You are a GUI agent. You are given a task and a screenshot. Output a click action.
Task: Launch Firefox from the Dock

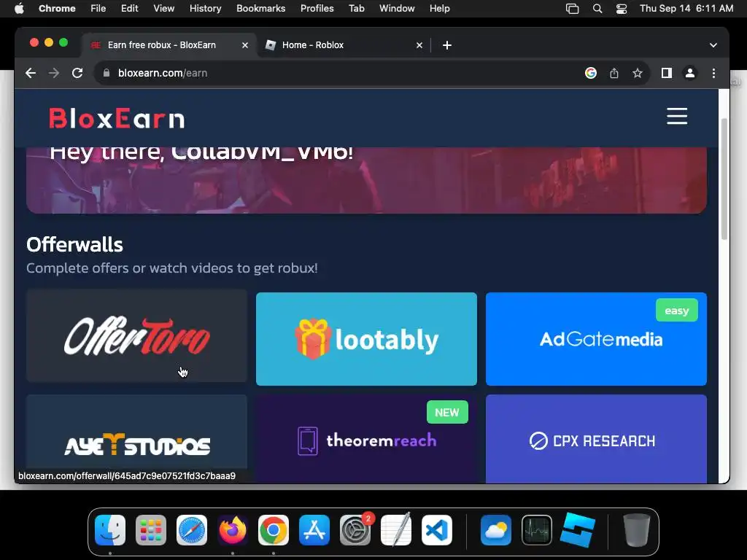click(x=233, y=529)
